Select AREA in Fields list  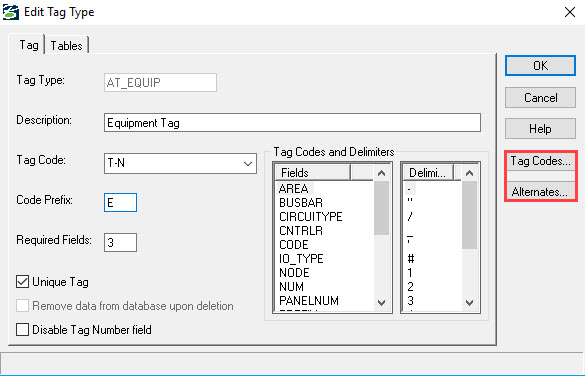pyautogui.click(x=294, y=189)
